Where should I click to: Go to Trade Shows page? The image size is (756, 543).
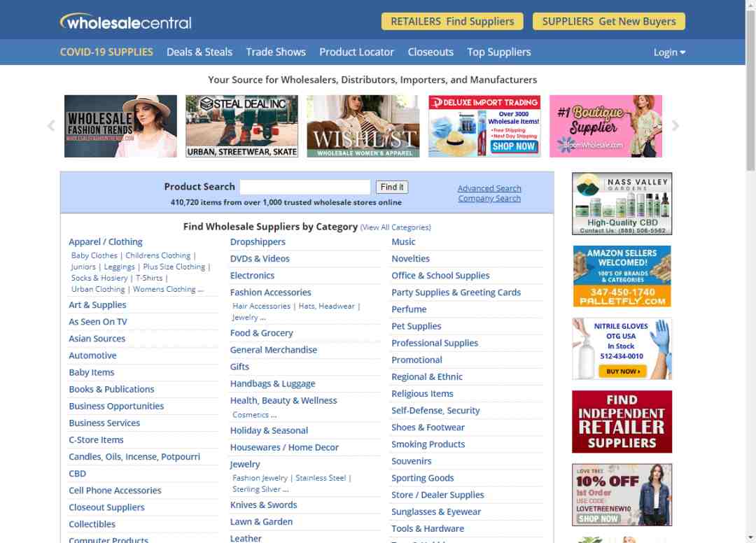coord(276,52)
